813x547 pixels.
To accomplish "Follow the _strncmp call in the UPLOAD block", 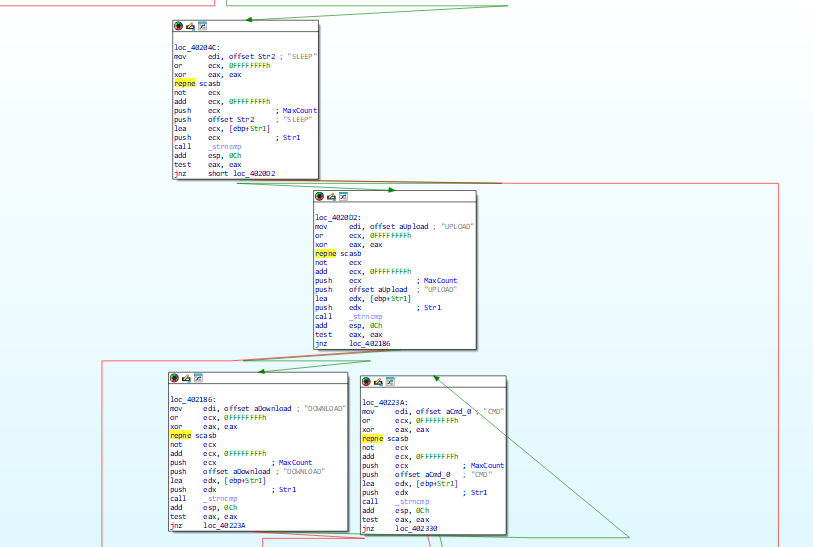I will tap(366, 317).
